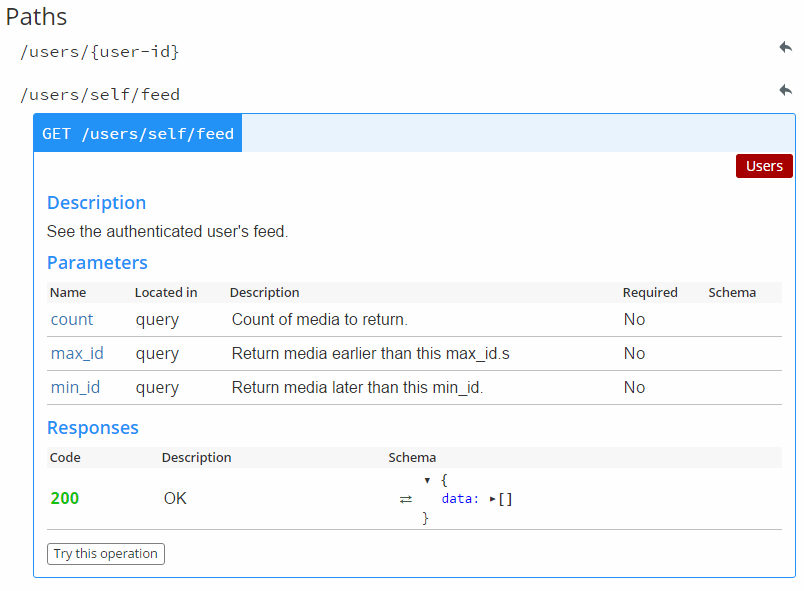The width and height of the screenshot is (804, 591).
Task: Expand the data array in schema
Action: (x=492, y=499)
